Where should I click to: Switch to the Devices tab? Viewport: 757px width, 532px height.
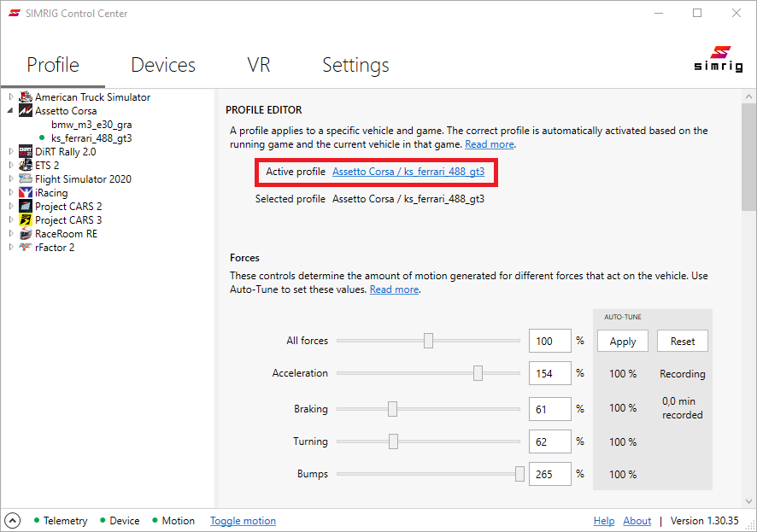[x=162, y=65]
